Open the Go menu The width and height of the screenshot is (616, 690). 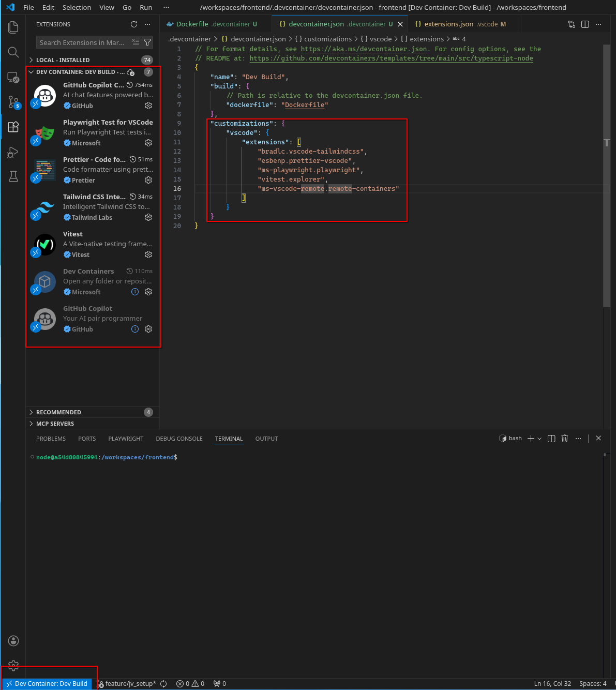pyautogui.click(x=127, y=7)
